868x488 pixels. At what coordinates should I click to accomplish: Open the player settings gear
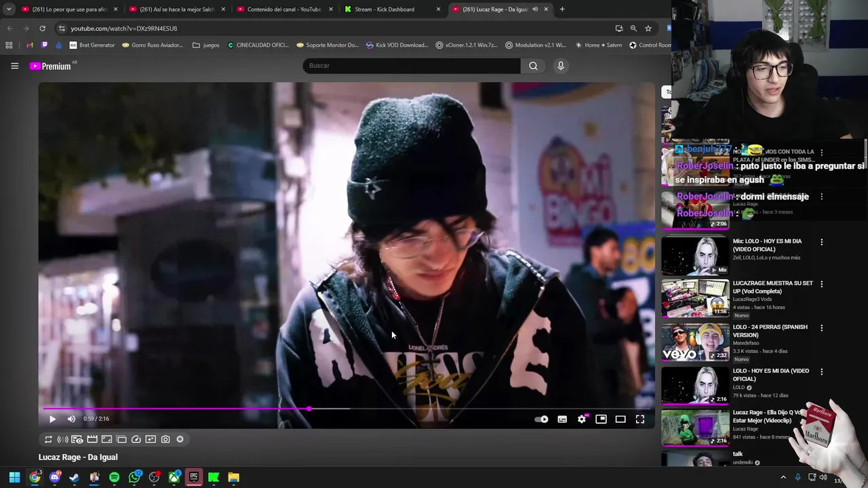pos(582,419)
